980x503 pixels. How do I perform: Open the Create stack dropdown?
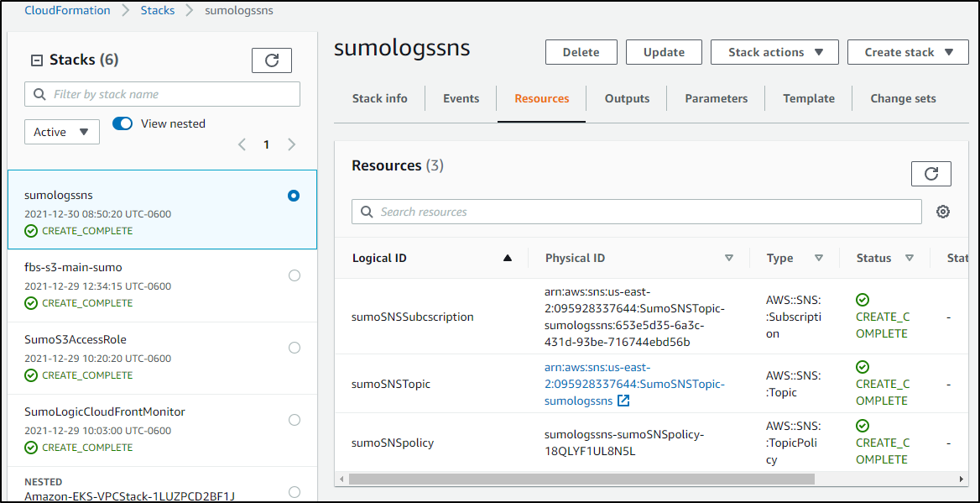pos(908,52)
